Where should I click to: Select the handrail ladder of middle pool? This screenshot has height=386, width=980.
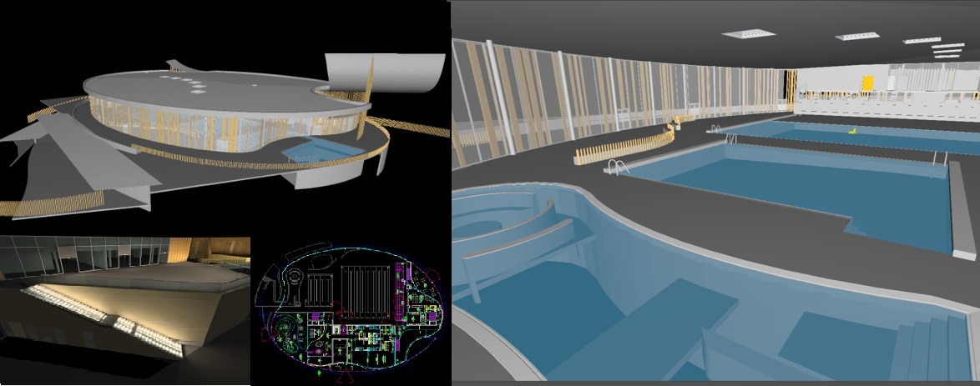pyautogui.click(x=616, y=167)
